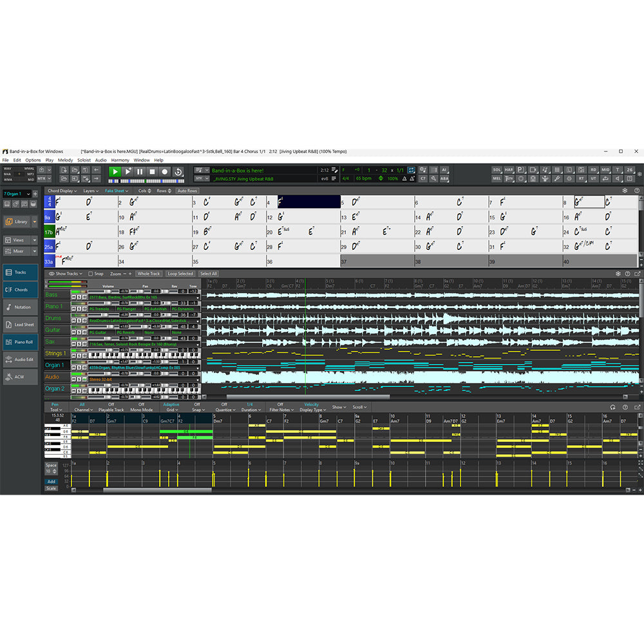Click the RD RealDrums toolbar icon
The image size is (644, 644).
coord(594,170)
